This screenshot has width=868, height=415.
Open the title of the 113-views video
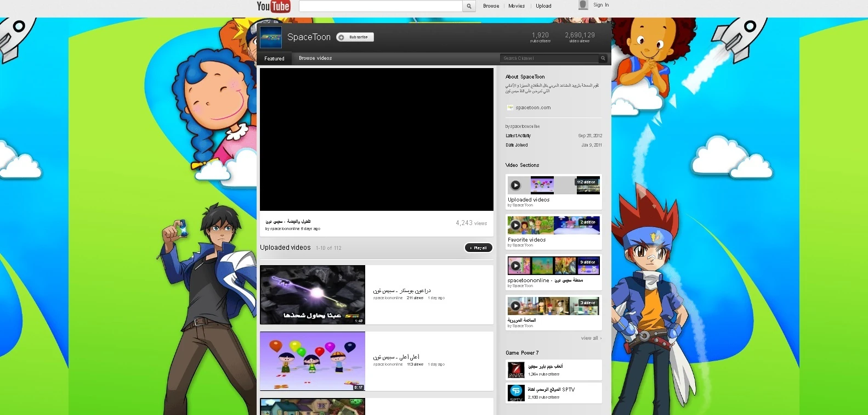click(396, 357)
